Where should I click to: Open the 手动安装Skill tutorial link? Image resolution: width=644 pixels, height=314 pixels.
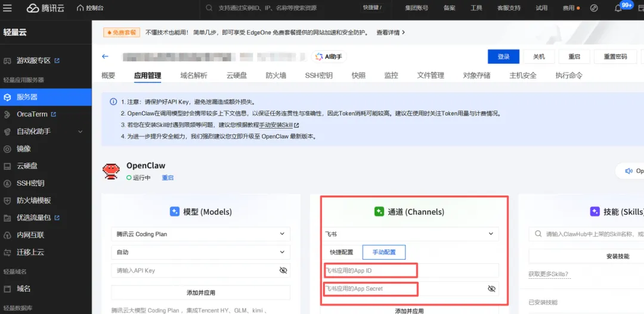[x=279, y=125]
